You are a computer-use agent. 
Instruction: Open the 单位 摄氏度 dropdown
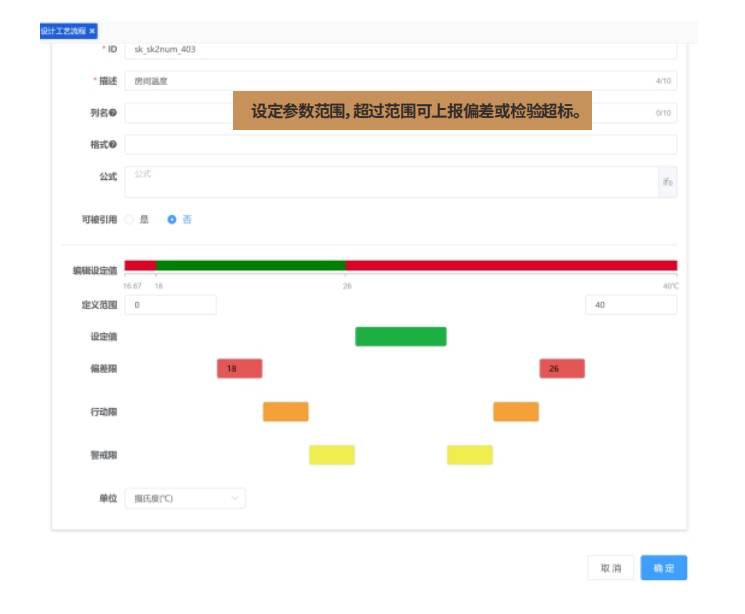tap(184, 498)
